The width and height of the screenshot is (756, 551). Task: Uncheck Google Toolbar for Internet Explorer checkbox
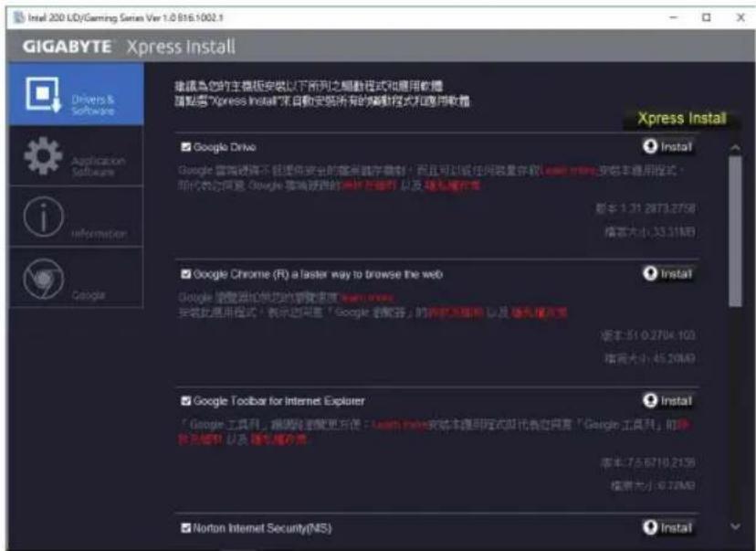185,401
